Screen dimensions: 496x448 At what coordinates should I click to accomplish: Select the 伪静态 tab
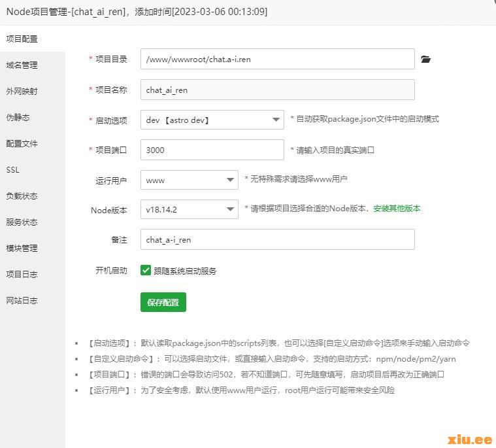point(18,118)
